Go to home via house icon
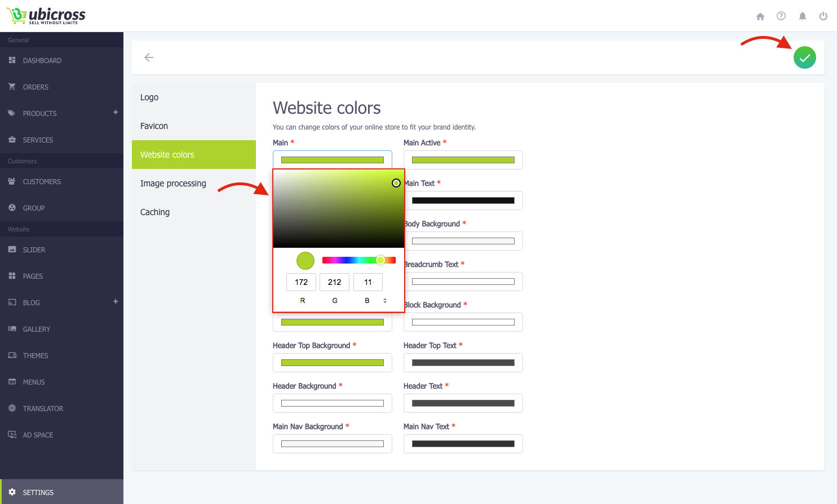 pyautogui.click(x=760, y=16)
